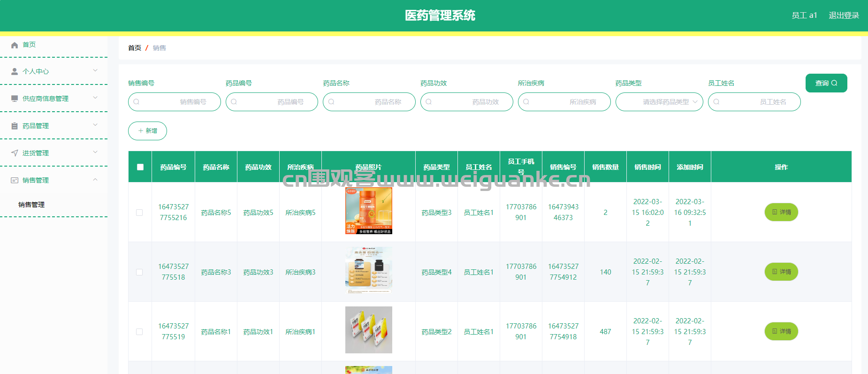Open the 请选择药品类型 dropdown
This screenshot has height=374, width=868.
click(659, 102)
